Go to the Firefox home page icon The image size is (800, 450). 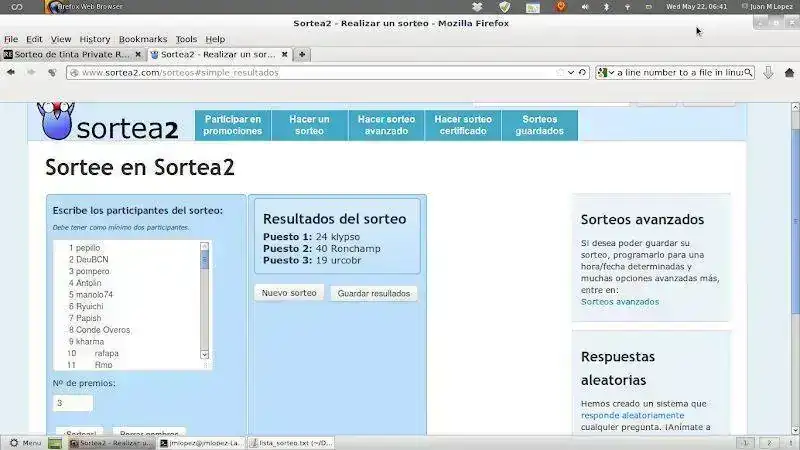pos(789,72)
